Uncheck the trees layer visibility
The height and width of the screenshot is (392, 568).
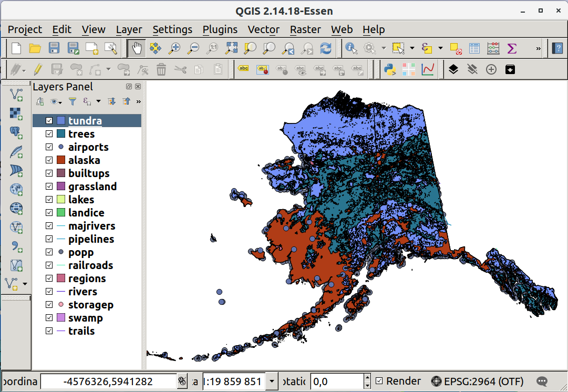[49, 133]
